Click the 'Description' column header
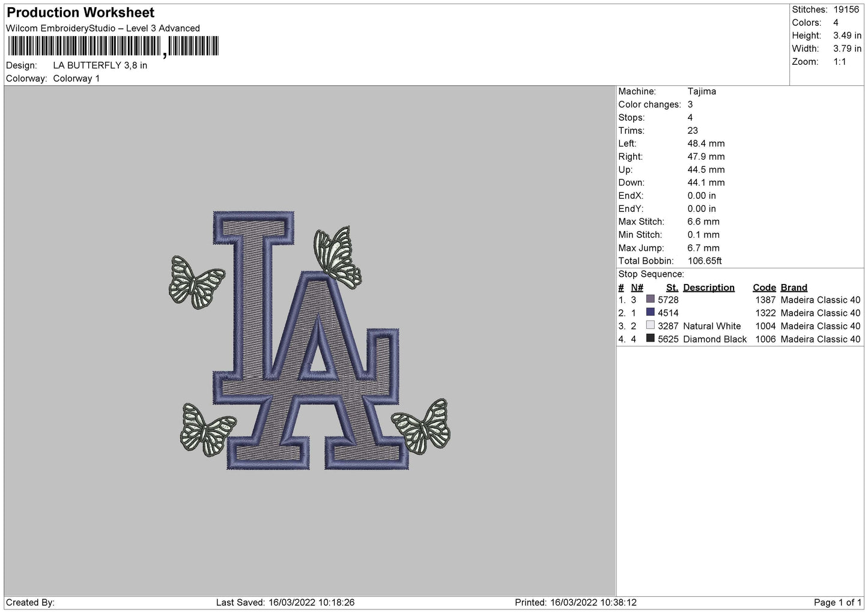Image resolution: width=868 pixels, height=613 pixels. coord(709,288)
